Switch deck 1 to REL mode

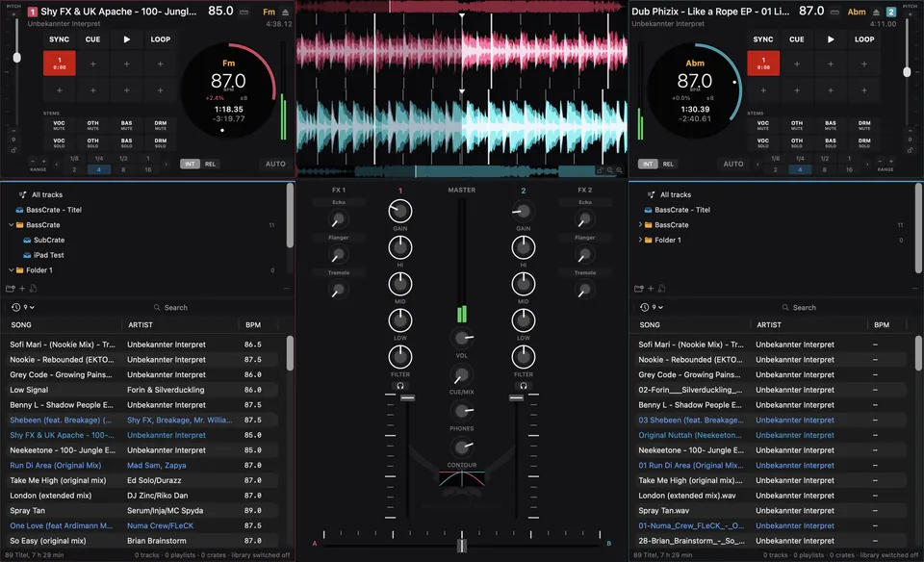[x=211, y=164]
